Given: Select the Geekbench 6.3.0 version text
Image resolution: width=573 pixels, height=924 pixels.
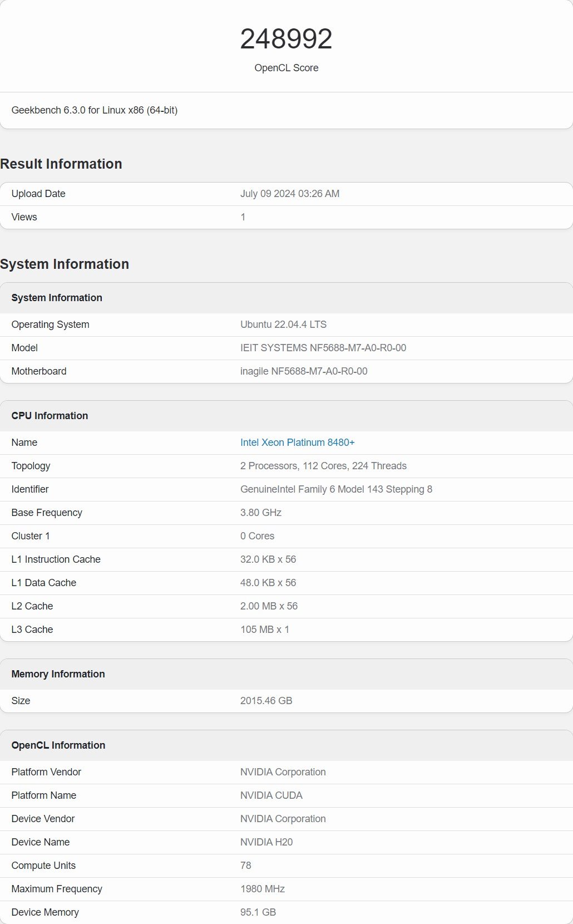Looking at the screenshot, I should (x=95, y=110).
